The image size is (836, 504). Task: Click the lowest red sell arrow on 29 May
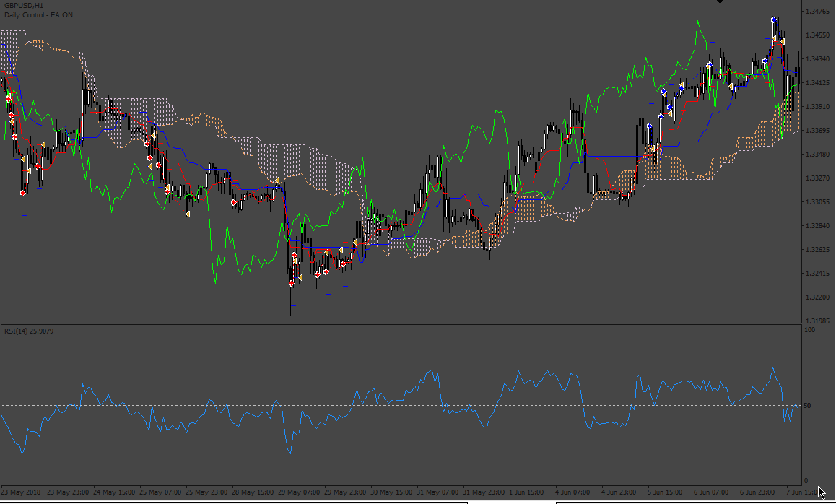(x=292, y=284)
